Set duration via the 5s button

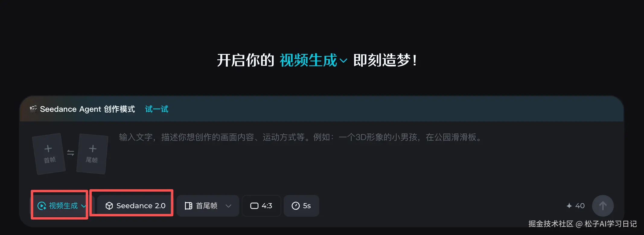pyautogui.click(x=301, y=206)
